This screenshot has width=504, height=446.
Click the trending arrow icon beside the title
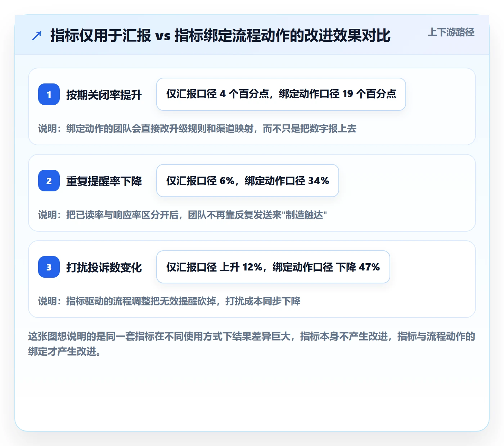pos(37,36)
